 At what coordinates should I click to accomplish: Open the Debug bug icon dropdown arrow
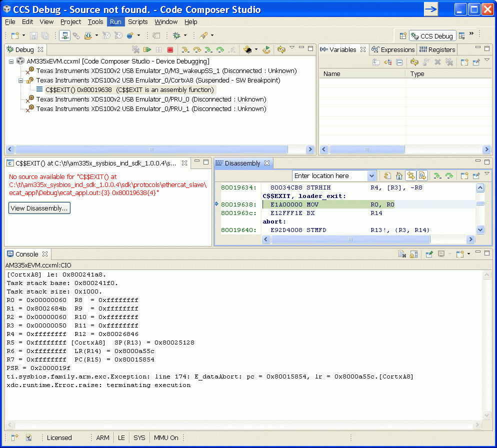point(185,35)
